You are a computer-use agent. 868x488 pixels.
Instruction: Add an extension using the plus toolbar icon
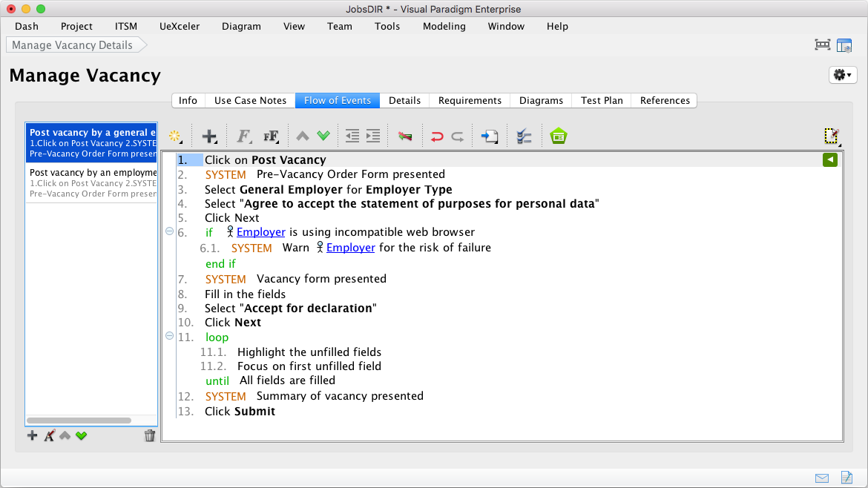pos(209,136)
